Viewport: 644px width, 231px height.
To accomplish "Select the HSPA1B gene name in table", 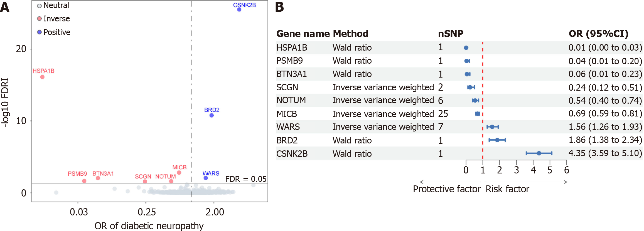I will pos(292,48).
